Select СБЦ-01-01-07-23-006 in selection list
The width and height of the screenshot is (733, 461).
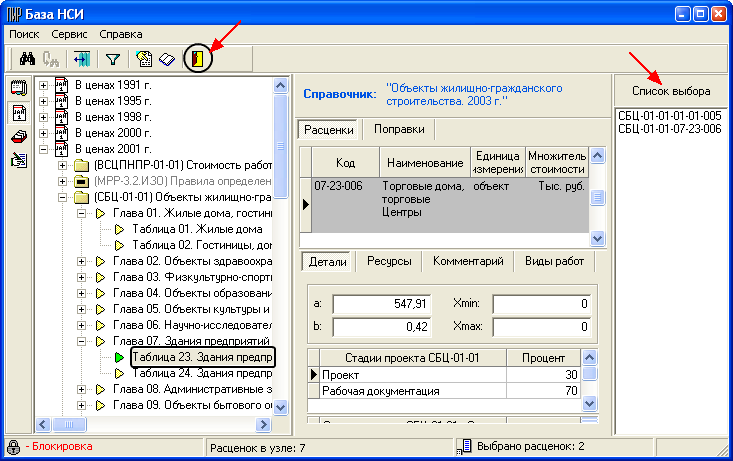tap(670, 128)
